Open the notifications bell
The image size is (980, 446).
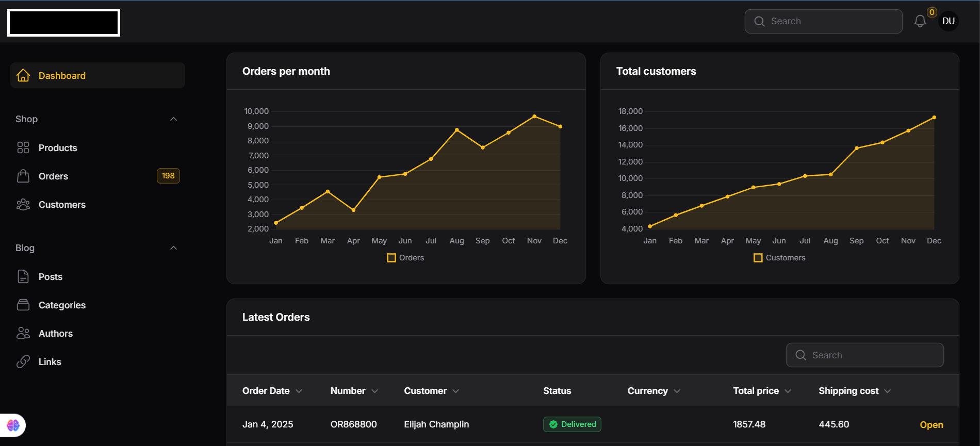pyautogui.click(x=920, y=21)
